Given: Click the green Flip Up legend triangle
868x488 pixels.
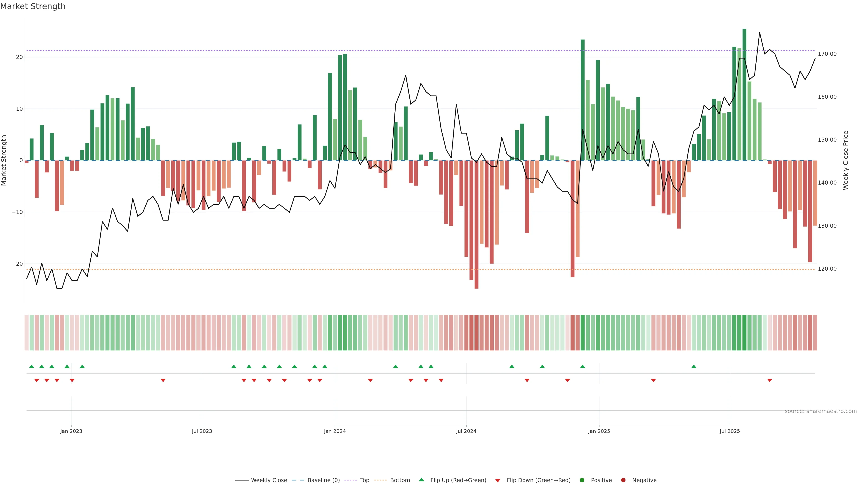Looking at the screenshot, I should point(421,480).
